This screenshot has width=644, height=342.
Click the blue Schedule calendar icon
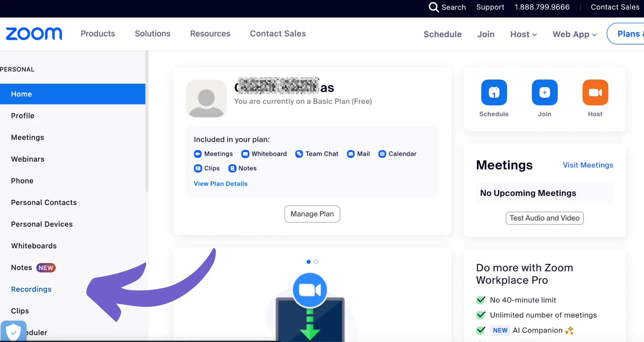click(x=494, y=93)
